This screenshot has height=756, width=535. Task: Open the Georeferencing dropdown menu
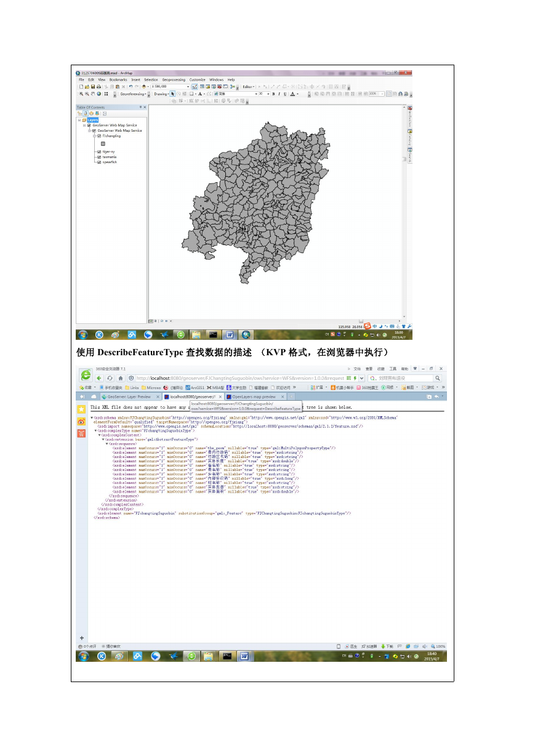[x=132, y=94]
